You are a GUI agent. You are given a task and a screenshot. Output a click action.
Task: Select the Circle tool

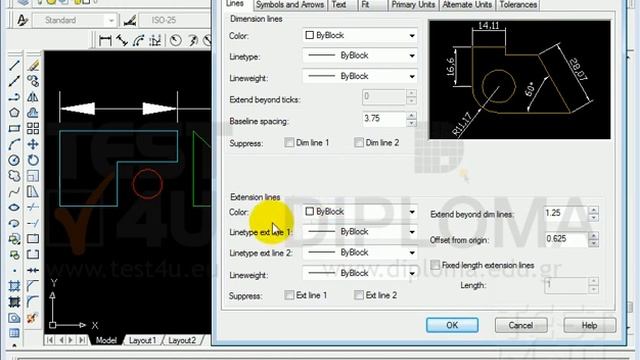click(x=14, y=160)
